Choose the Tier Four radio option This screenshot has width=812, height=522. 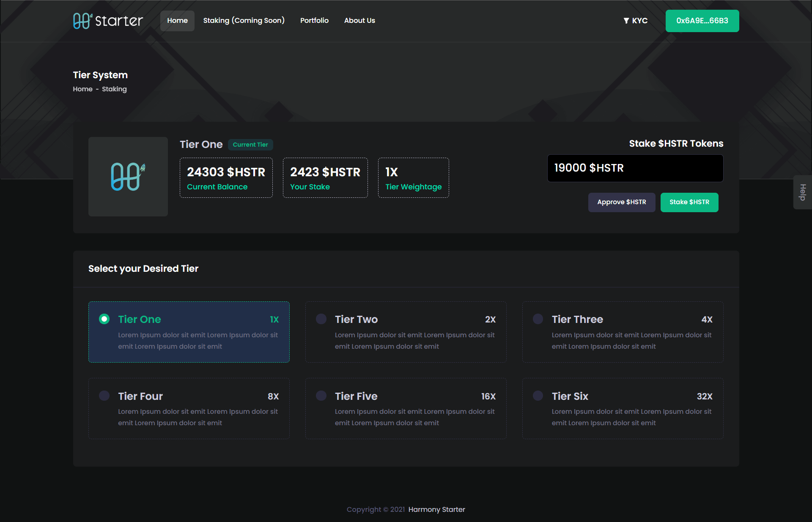104,396
